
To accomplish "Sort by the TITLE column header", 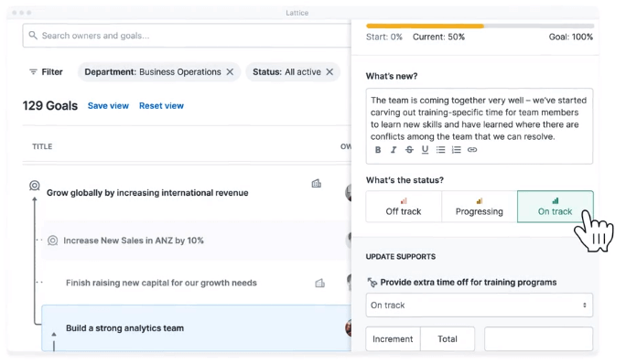I will click(42, 146).
